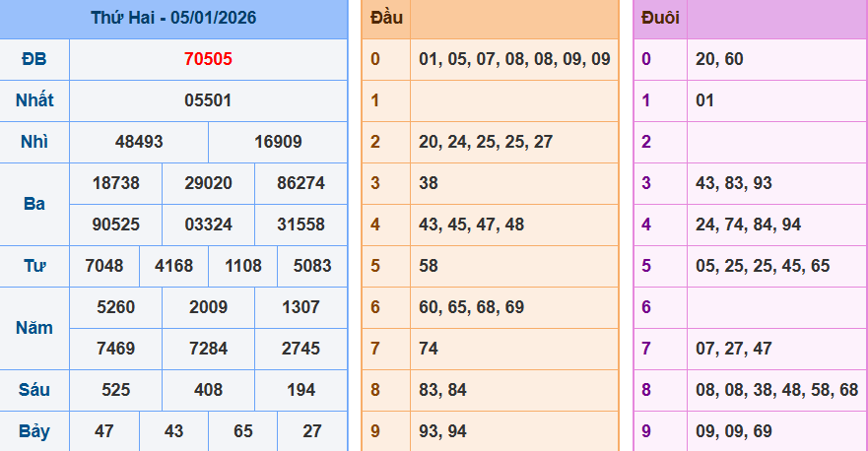
Task: Click the Đầu column header
Action: point(385,18)
